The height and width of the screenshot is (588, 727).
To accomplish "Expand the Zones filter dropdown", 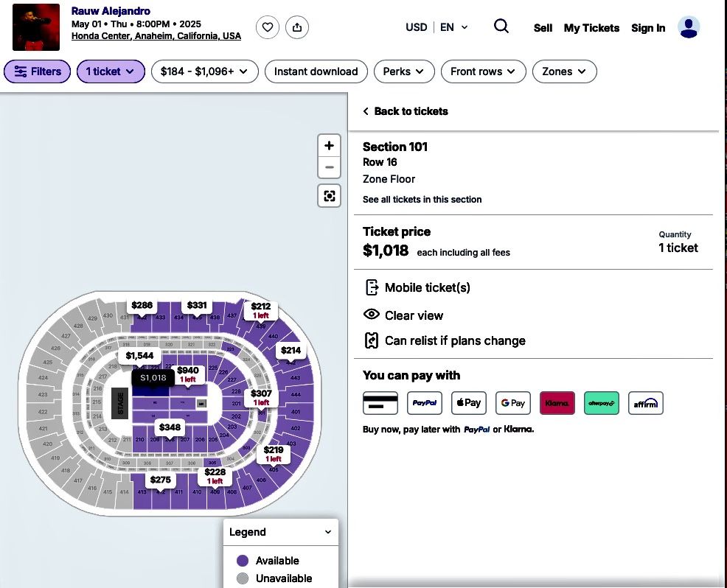I will [x=564, y=71].
